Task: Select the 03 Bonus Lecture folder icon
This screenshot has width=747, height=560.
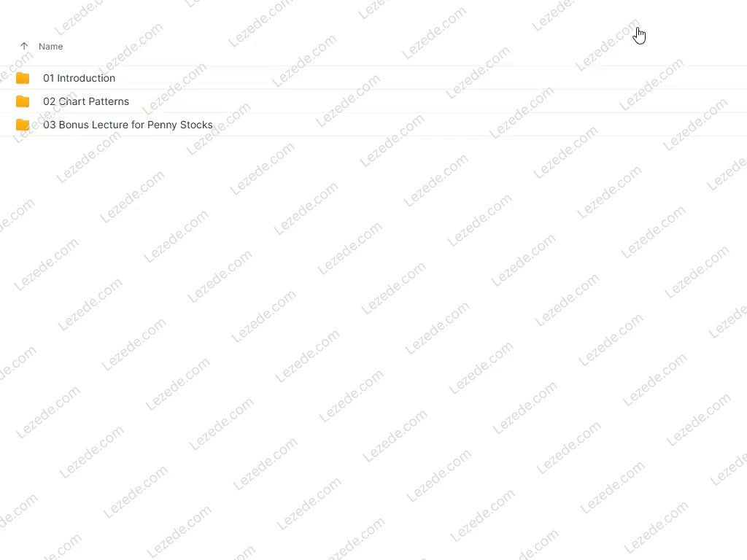Action: coord(23,125)
